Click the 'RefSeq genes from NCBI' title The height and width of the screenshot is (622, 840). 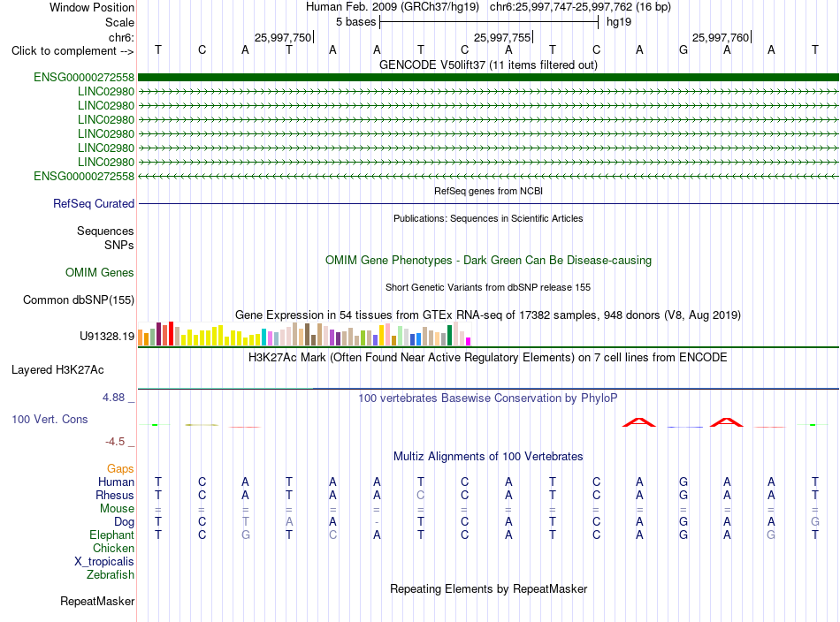[x=488, y=191]
